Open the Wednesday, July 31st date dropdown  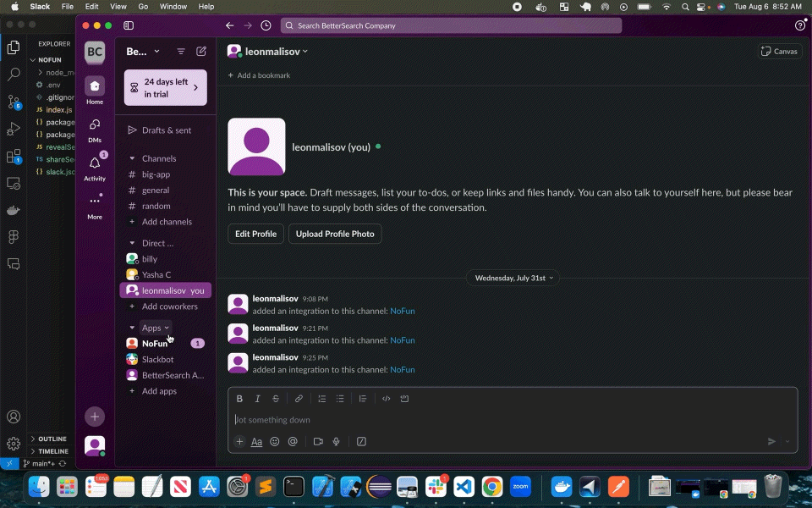514,278
